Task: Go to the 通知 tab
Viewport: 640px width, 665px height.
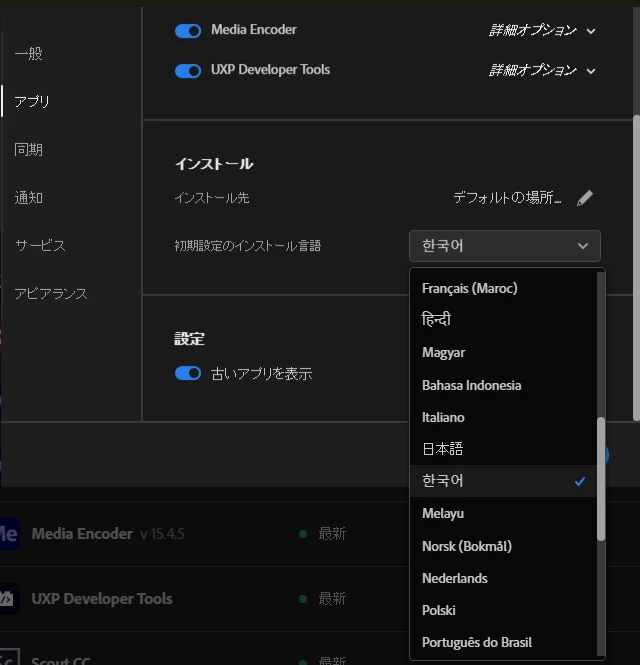Action: [28, 198]
